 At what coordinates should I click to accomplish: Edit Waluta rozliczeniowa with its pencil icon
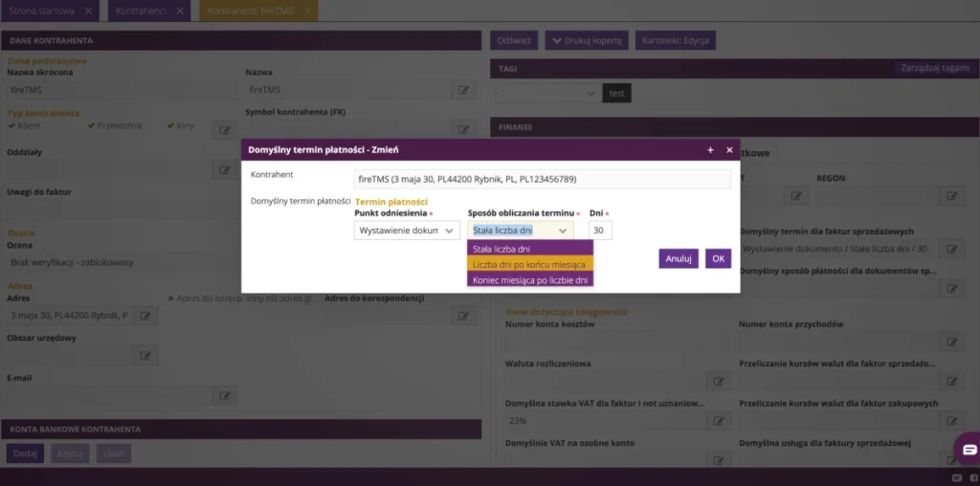[x=719, y=381]
